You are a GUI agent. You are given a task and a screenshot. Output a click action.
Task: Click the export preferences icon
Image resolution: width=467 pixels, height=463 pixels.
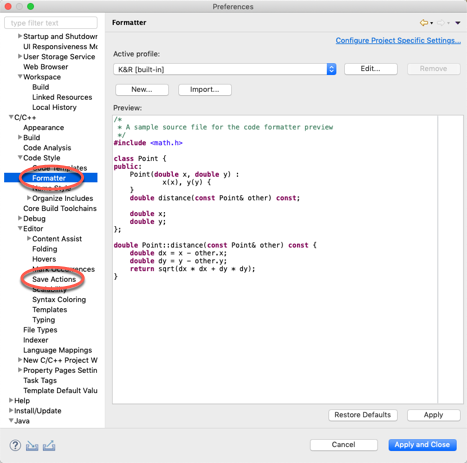point(49,445)
